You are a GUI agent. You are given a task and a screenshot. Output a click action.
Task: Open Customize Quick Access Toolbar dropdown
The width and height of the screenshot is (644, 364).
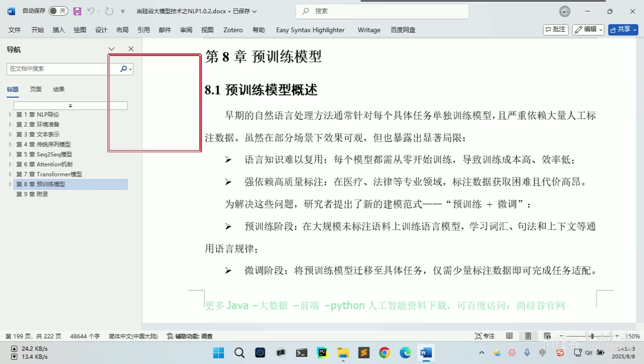pyautogui.click(x=123, y=11)
